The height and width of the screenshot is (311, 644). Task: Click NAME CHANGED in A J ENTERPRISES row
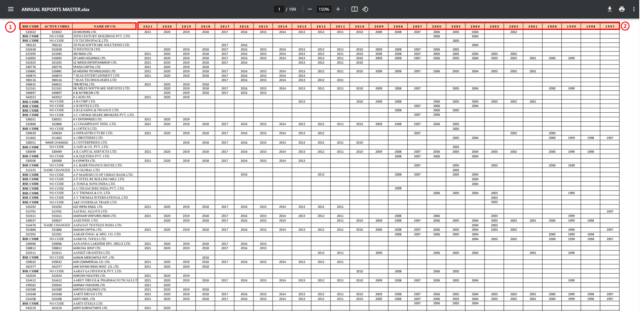[x=57, y=143]
